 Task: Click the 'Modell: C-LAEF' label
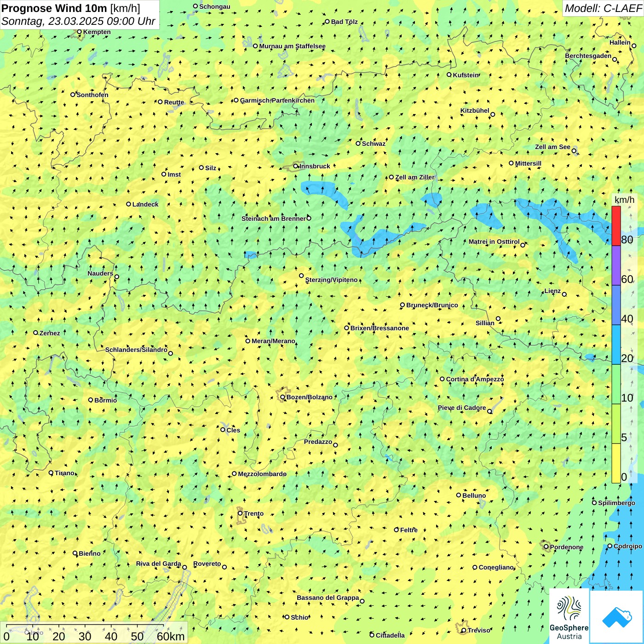point(603,8)
